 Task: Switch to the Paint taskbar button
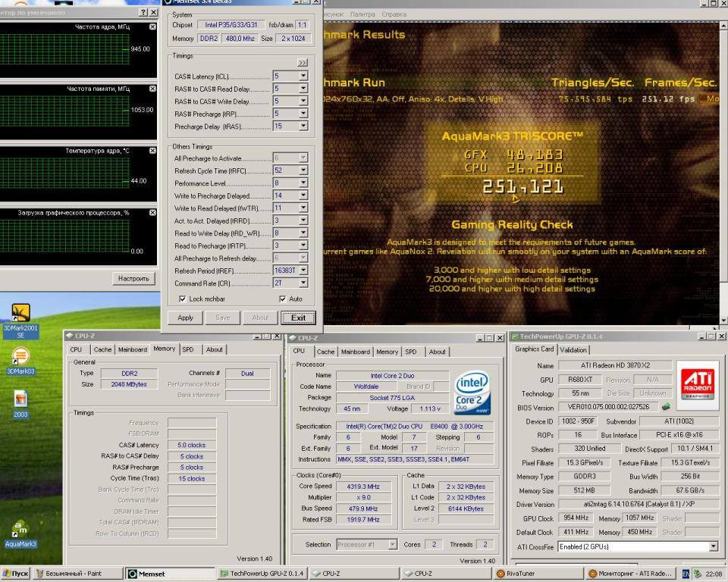coord(77,574)
